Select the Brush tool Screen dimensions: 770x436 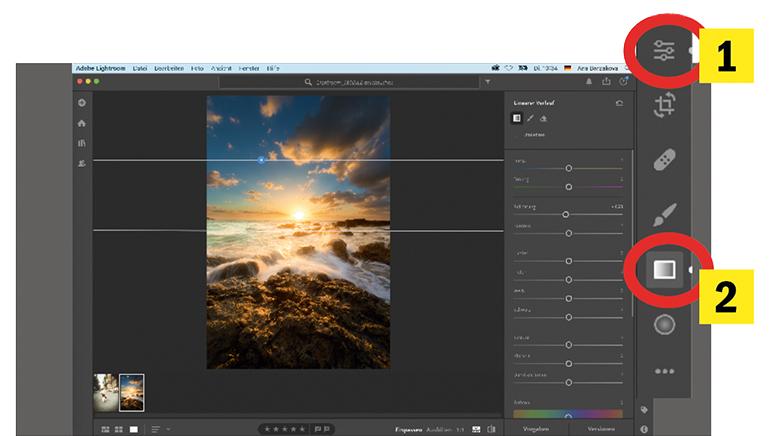[664, 215]
